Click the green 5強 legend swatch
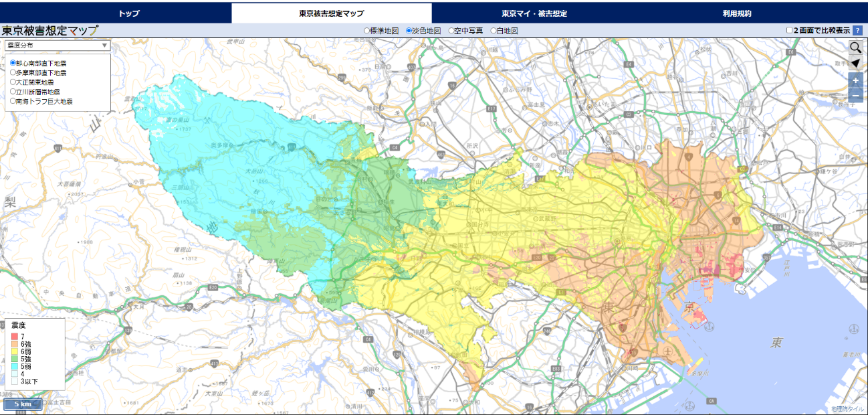 [x=14, y=359]
